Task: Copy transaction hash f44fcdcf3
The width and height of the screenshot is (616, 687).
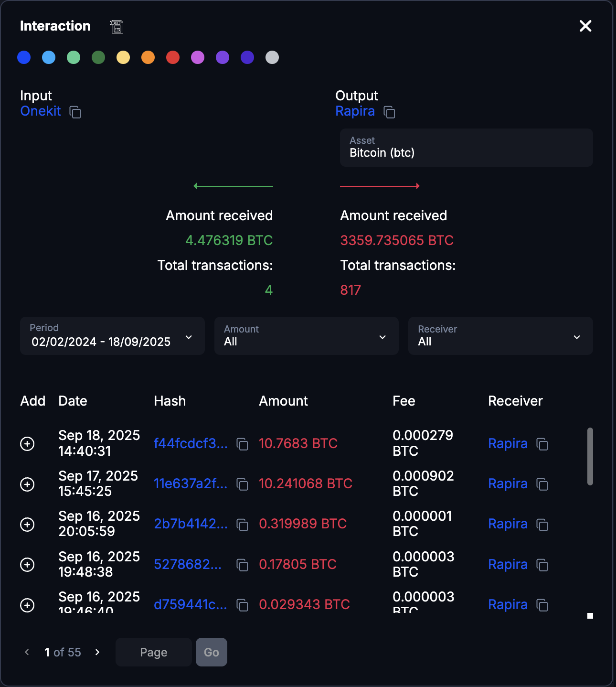Action: 242,444
